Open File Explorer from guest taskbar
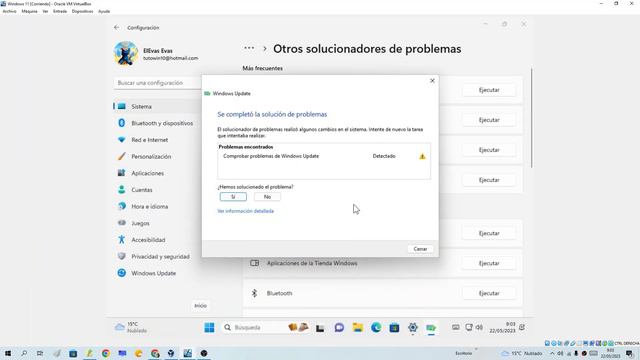This screenshot has height=360, width=640. coord(358,327)
